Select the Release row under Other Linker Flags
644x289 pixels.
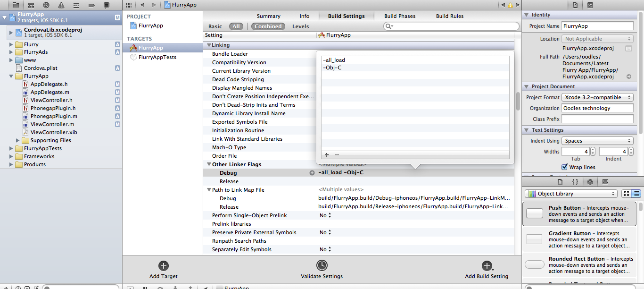pyautogui.click(x=359, y=182)
